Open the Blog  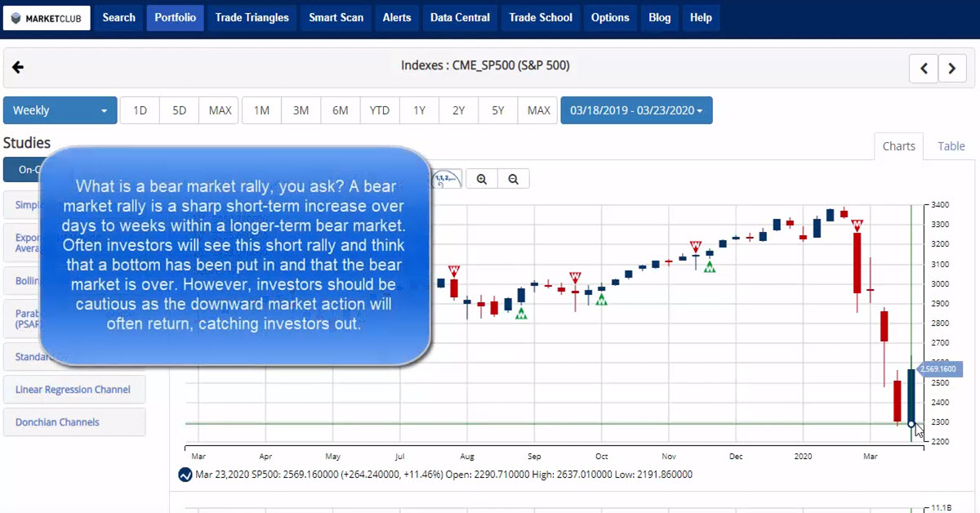[660, 17]
